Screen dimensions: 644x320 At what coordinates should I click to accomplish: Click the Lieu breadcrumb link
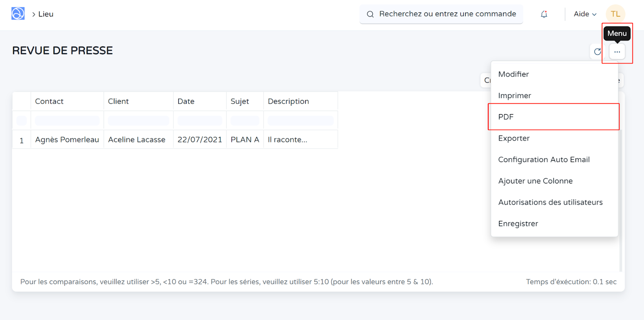[45, 14]
